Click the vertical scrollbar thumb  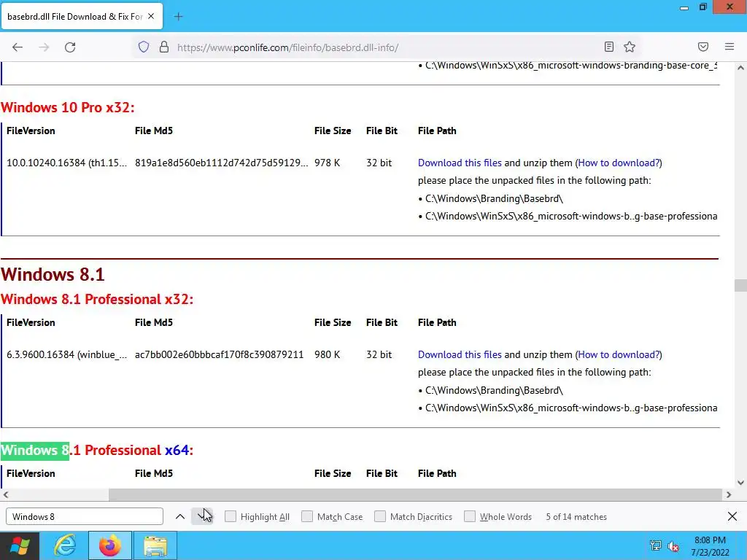coord(740,285)
